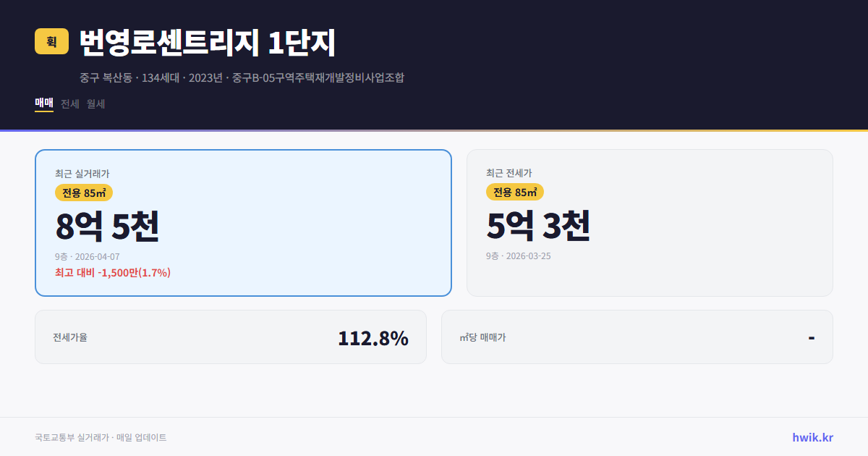Click the 전용 85㎡ badge on jeonse card
The height and width of the screenshot is (456, 868).
pyautogui.click(x=514, y=192)
